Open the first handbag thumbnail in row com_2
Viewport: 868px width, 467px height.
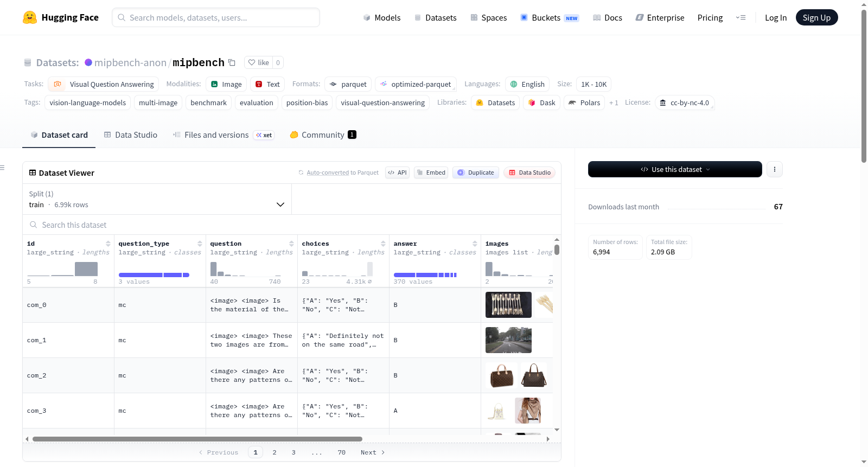501,375
